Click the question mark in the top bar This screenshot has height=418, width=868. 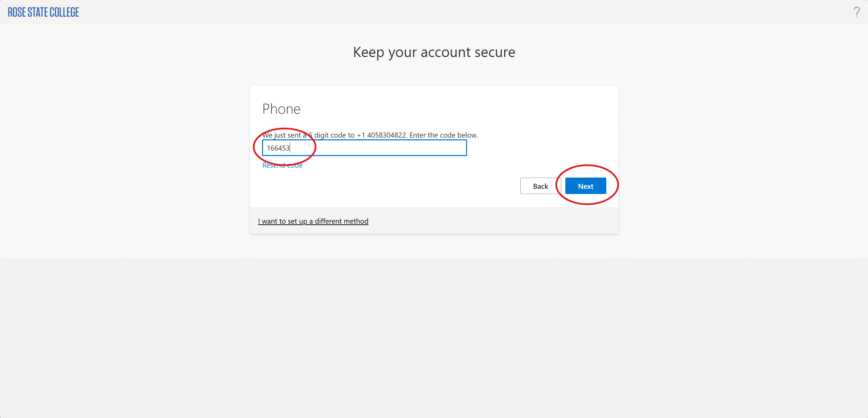[x=857, y=12]
